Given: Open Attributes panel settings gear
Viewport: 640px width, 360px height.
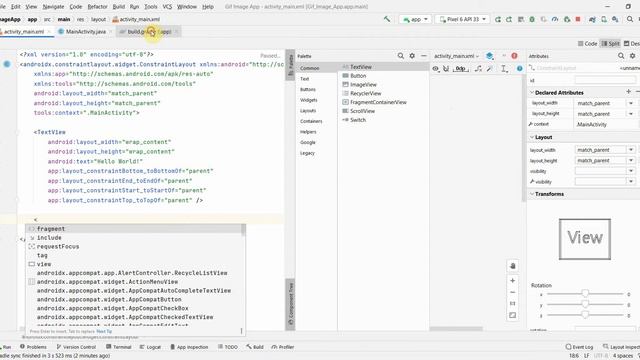Looking at the screenshot, I should [x=633, y=56].
